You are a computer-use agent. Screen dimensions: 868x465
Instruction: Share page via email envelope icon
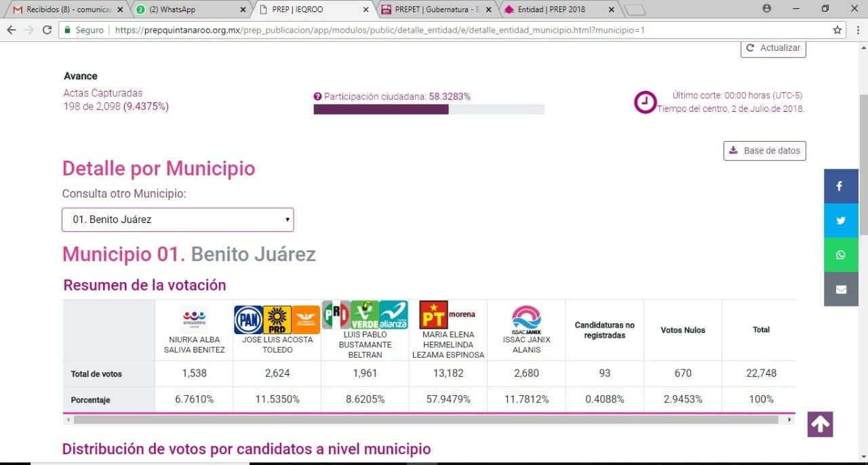(841, 289)
